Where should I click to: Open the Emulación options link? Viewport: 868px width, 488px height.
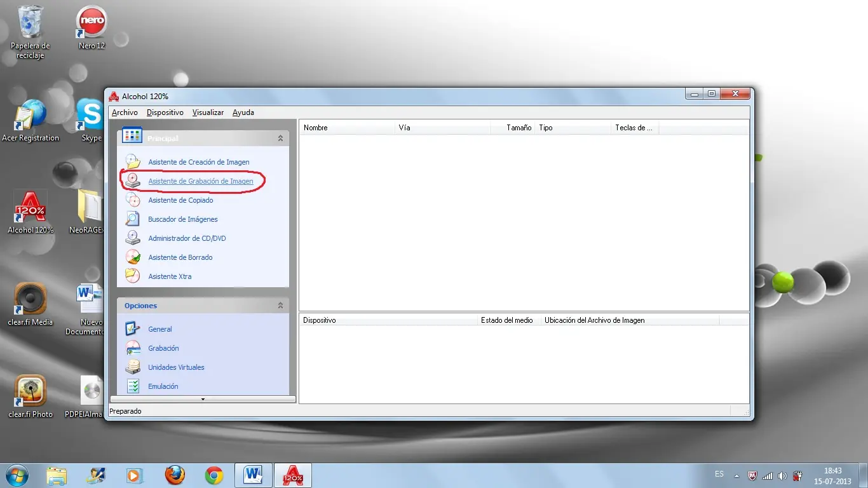pos(163,386)
